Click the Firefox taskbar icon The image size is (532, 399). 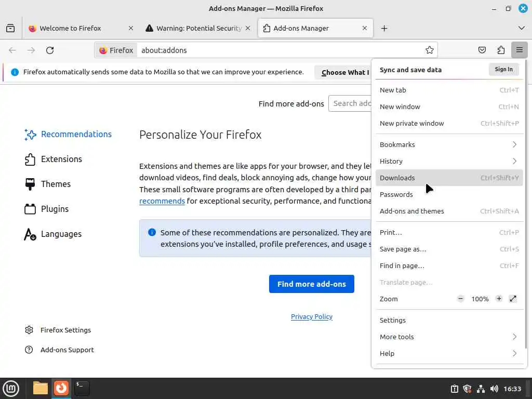pyautogui.click(x=61, y=388)
